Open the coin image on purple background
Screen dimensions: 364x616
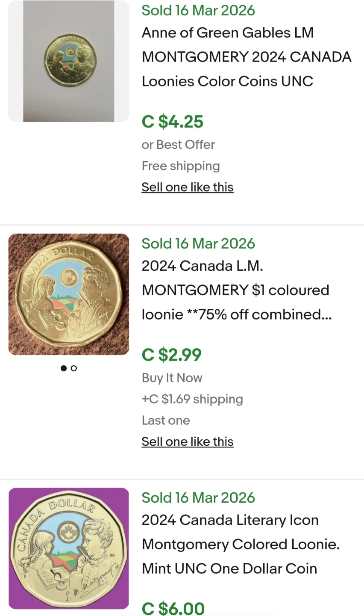[69, 548]
